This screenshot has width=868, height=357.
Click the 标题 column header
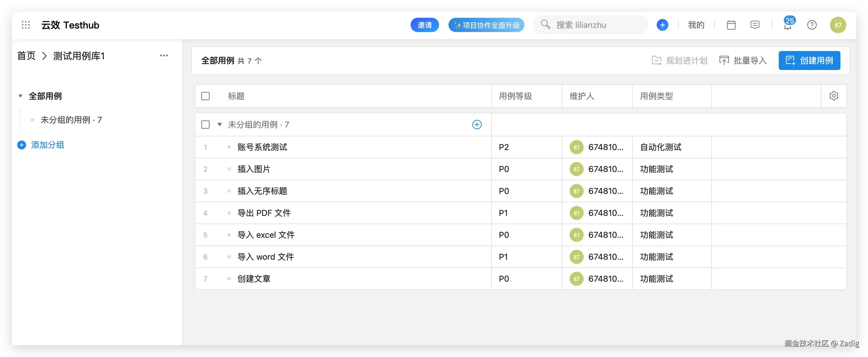[x=236, y=96]
